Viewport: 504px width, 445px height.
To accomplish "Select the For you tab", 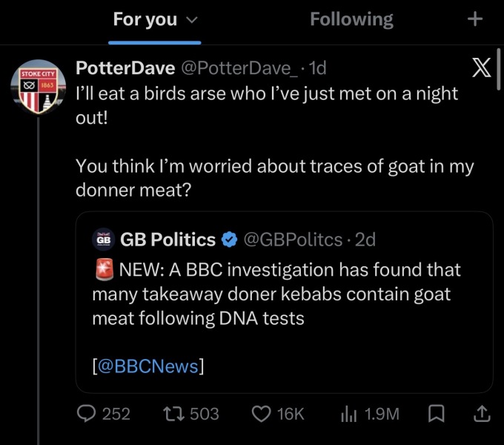I will click(x=145, y=19).
